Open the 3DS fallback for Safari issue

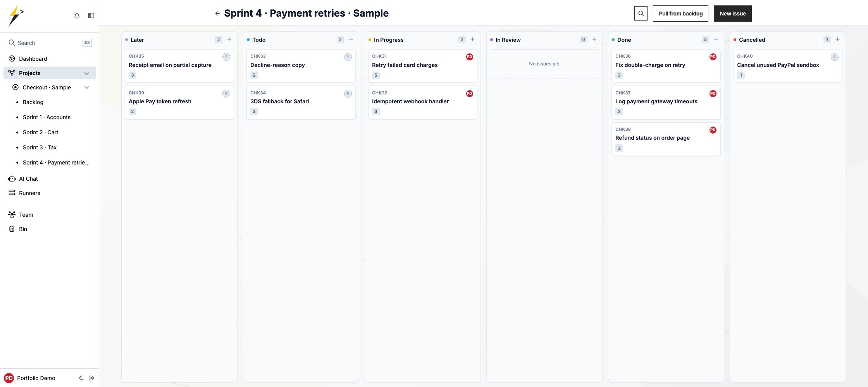(301, 103)
